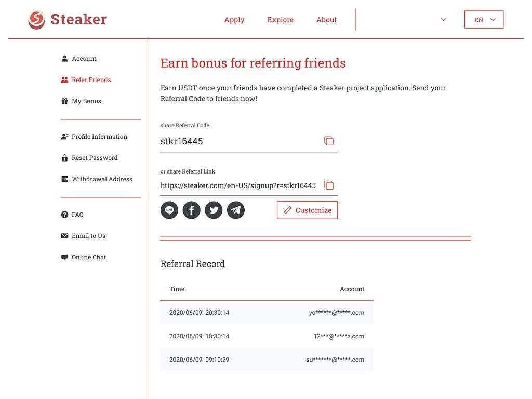The height and width of the screenshot is (399, 532).
Task: Click the yo******@*****.com account cell
Action: click(x=337, y=312)
